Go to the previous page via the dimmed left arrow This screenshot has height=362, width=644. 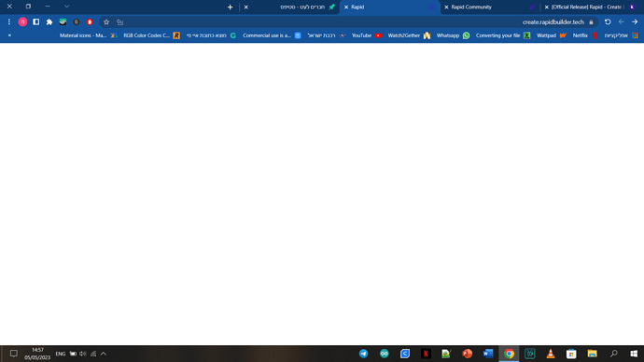coord(622,22)
